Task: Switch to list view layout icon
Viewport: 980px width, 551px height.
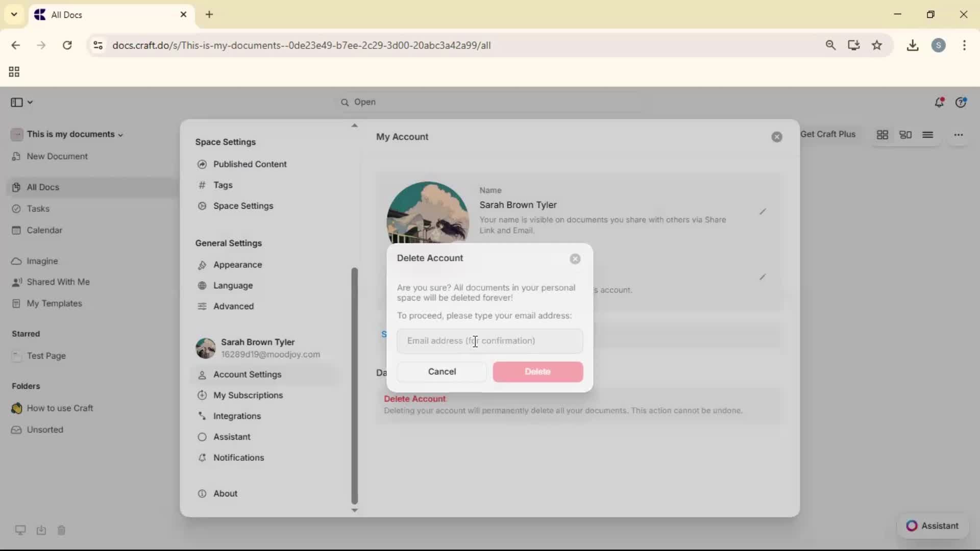Action: (928, 135)
